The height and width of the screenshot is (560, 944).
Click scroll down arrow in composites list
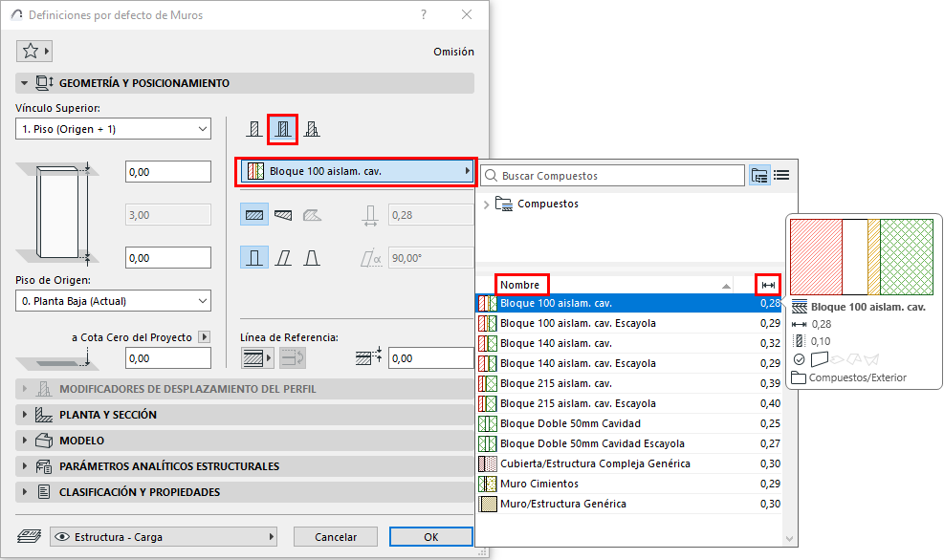(789, 539)
